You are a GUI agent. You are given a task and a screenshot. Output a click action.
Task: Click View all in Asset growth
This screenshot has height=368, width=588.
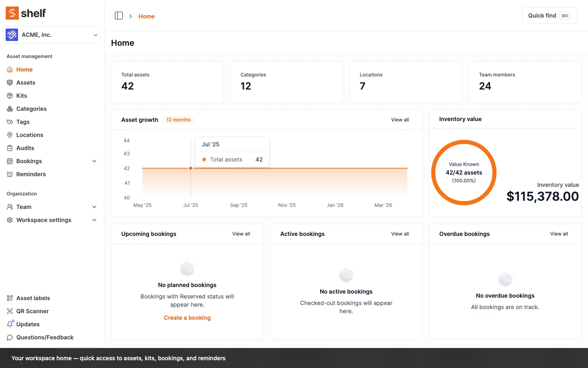pos(400,120)
